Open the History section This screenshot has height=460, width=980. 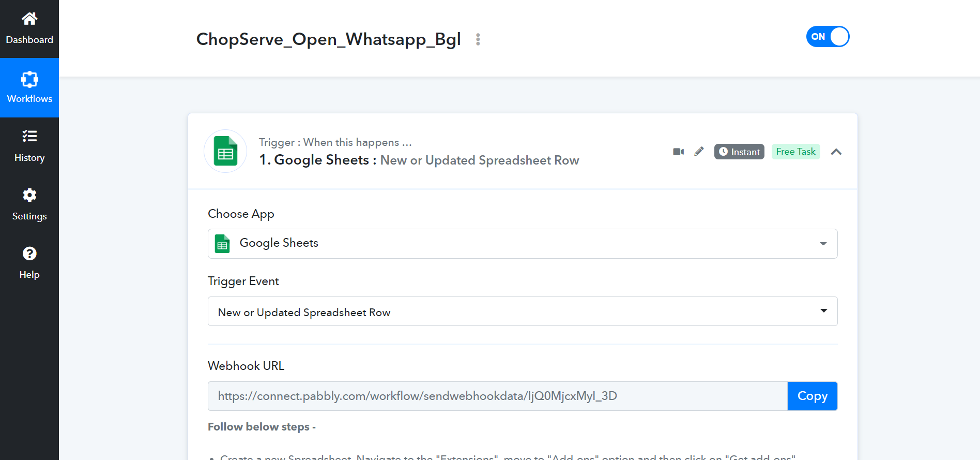coord(29,146)
